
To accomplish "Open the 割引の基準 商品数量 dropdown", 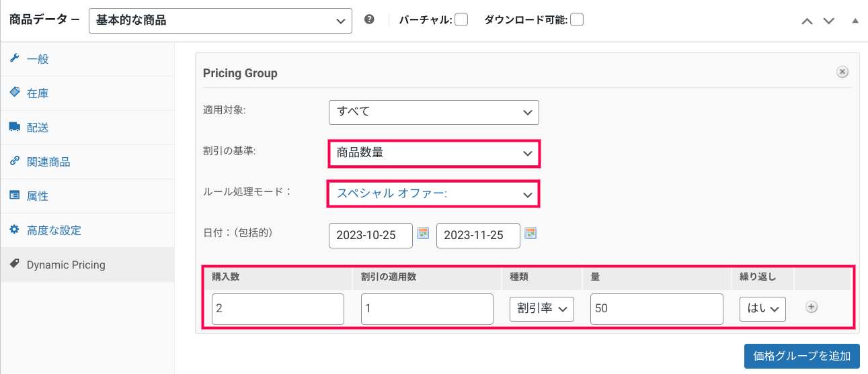I will point(434,153).
